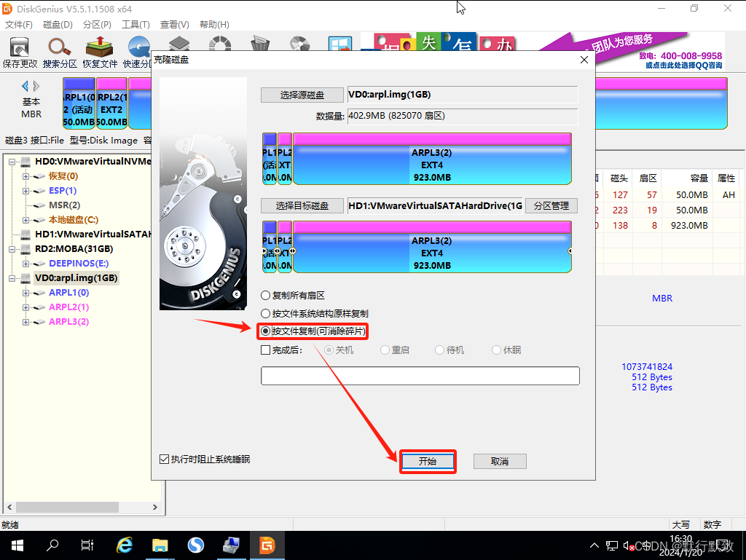Click the right arrow of tree horizontal scrollbar
The width and height of the screenshot is (746, 560).
click(154, 508)
